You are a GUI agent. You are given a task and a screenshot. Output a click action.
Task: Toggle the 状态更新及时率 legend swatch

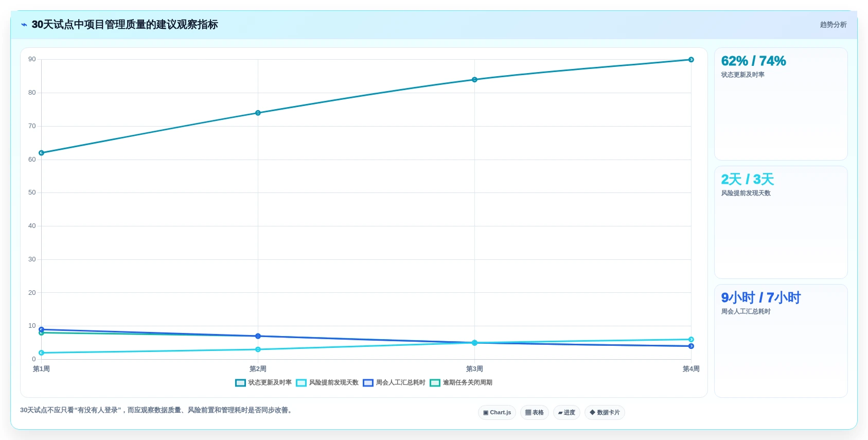tap(240, 383)
